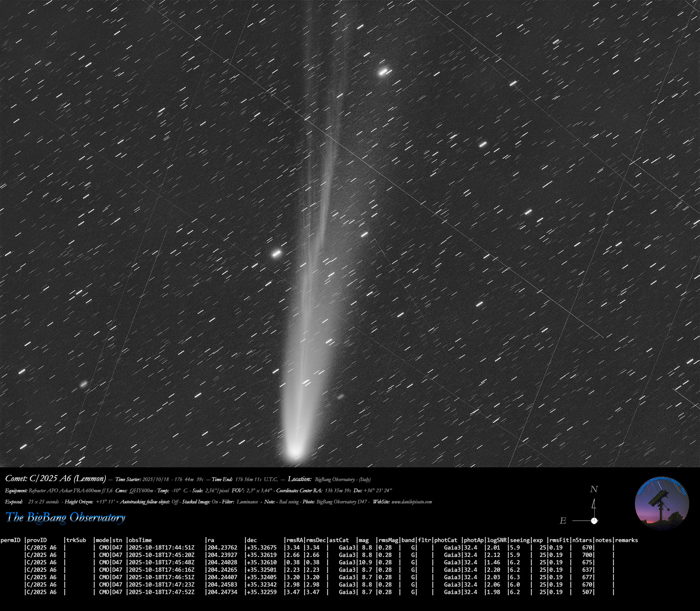This screenshot has height=611, width=700.
Task: Click the N compass label
Action: 594,489
